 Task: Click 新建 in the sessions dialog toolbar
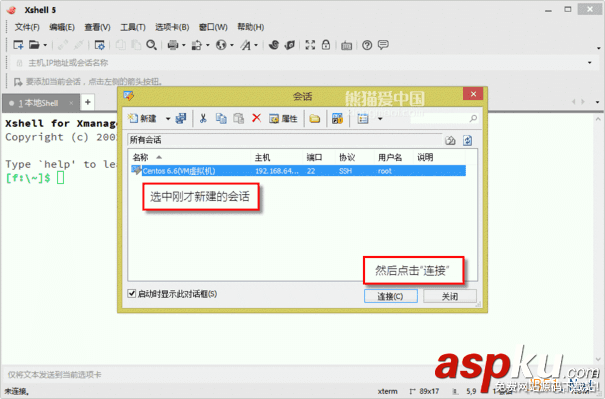[143, 118]
